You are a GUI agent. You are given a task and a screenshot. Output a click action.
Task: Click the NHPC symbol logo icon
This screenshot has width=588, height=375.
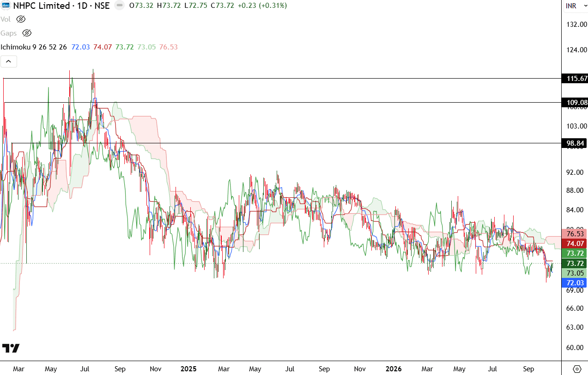[5, 6]
